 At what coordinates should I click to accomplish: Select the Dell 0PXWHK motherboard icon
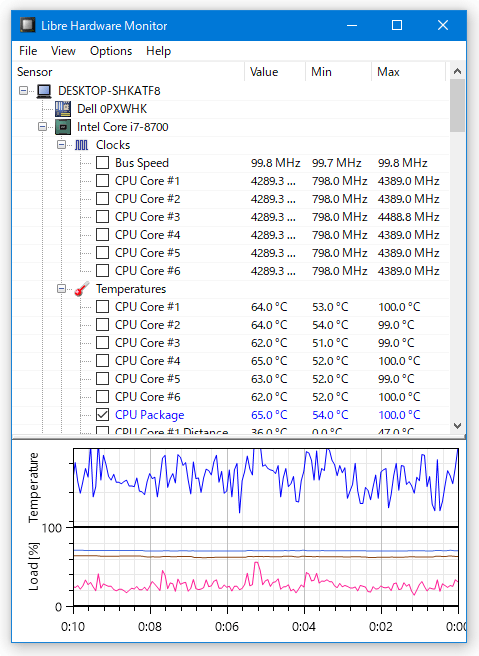(63, 109)
